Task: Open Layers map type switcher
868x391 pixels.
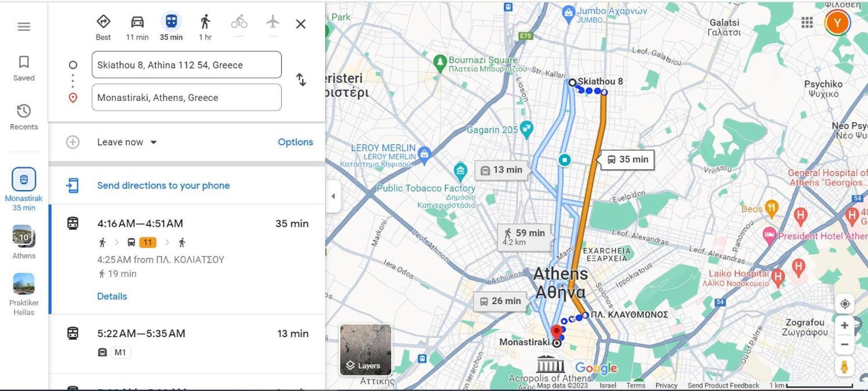Action: pos(365,349)
